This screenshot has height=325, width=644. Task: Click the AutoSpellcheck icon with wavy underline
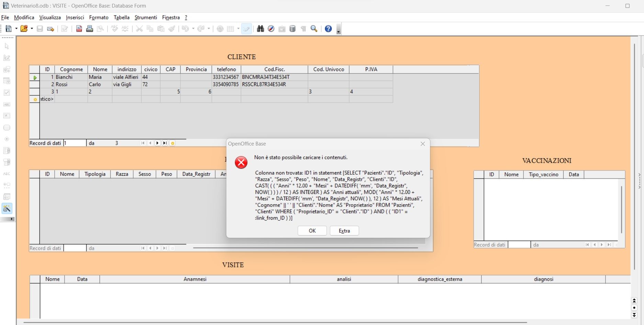point(125,29)
